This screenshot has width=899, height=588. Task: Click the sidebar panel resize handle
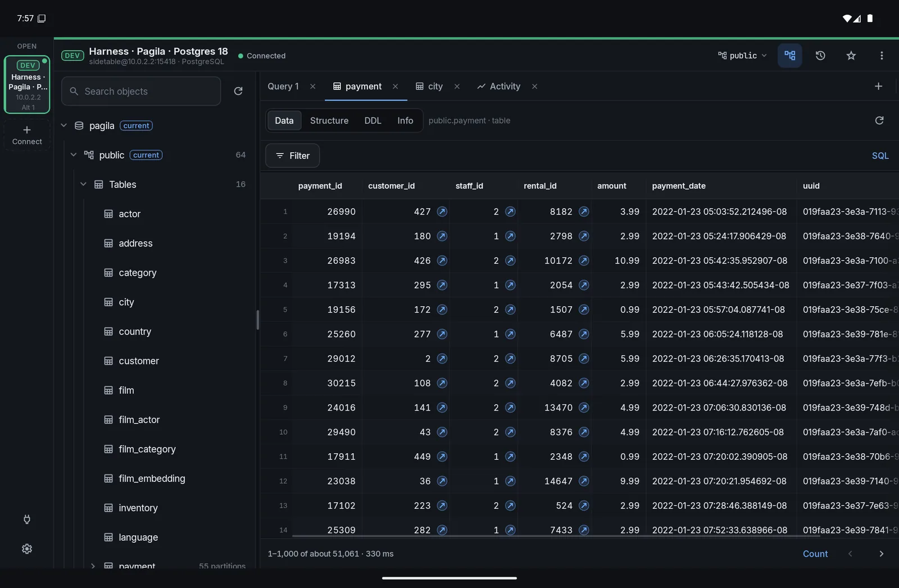pos(257,320)
